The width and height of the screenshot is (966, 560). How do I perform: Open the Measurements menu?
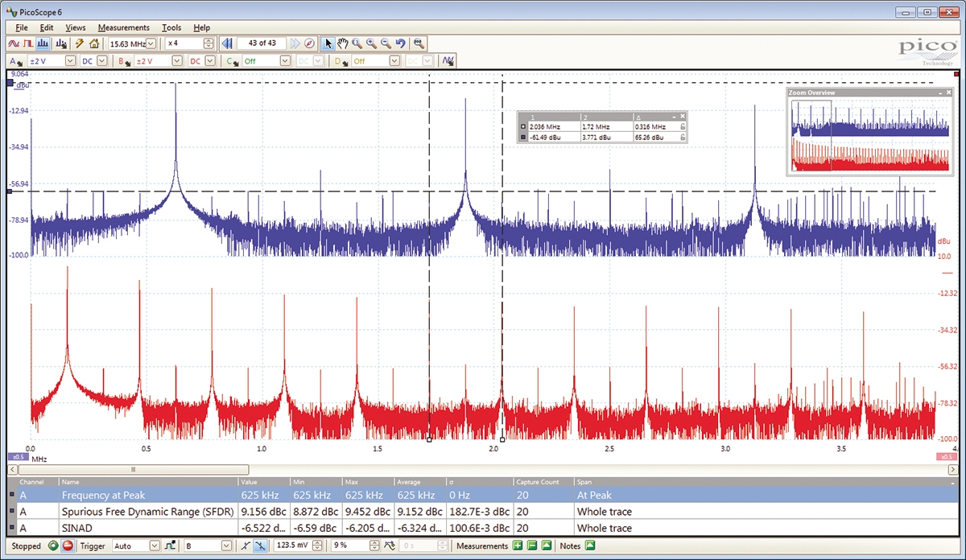click(x=123, y=27)
